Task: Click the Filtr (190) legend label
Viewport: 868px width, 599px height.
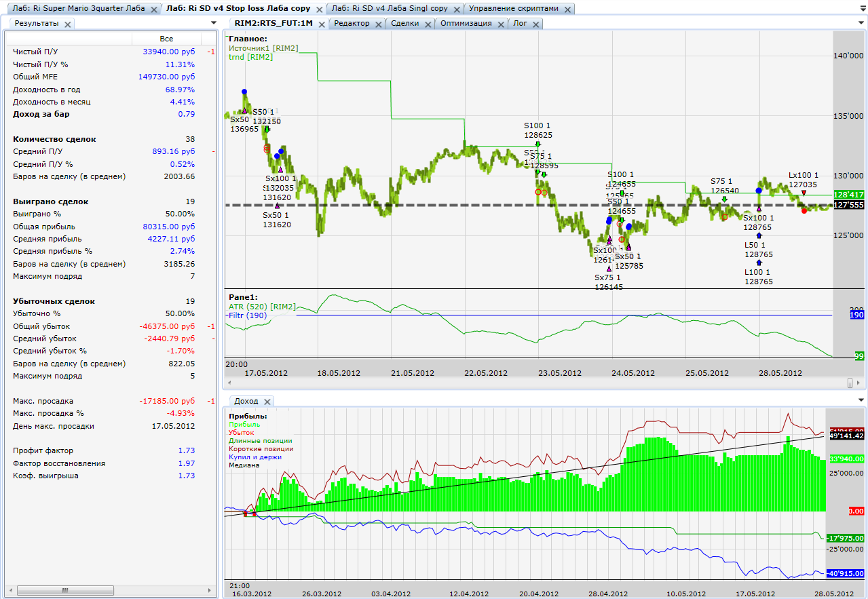Action: [x=248, y=315]
